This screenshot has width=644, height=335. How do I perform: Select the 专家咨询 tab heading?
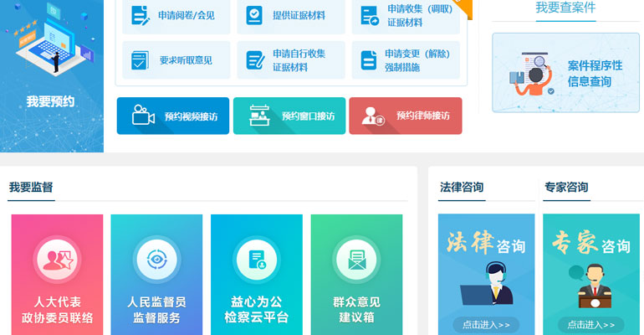click(566, 188)
